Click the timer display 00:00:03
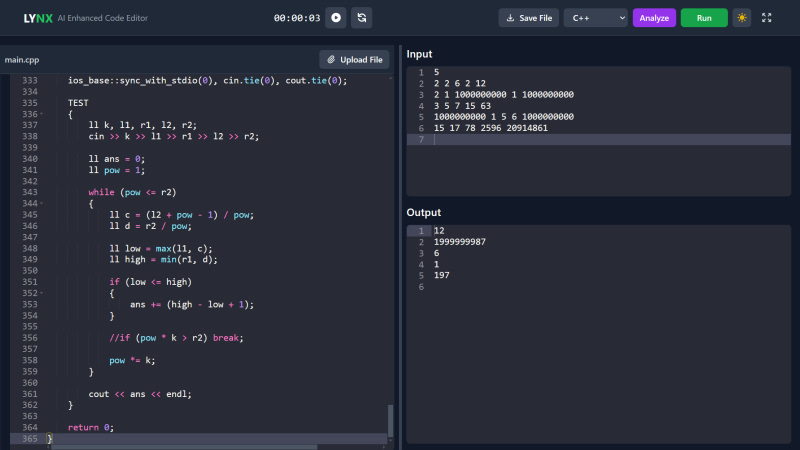Image resolution: width=800 pixels, height=450 pixels. pyautogui.click(x=297, y=18)
